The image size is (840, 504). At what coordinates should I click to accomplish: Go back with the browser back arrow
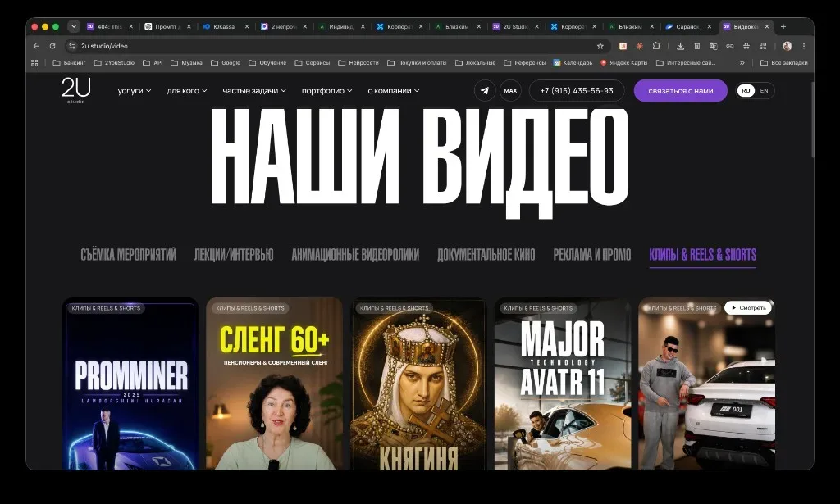36,46
